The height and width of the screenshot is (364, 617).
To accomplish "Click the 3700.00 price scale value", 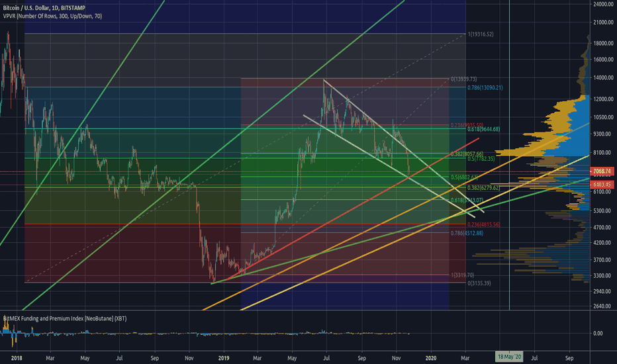I will pyautogui.click(x=602, y=259).
